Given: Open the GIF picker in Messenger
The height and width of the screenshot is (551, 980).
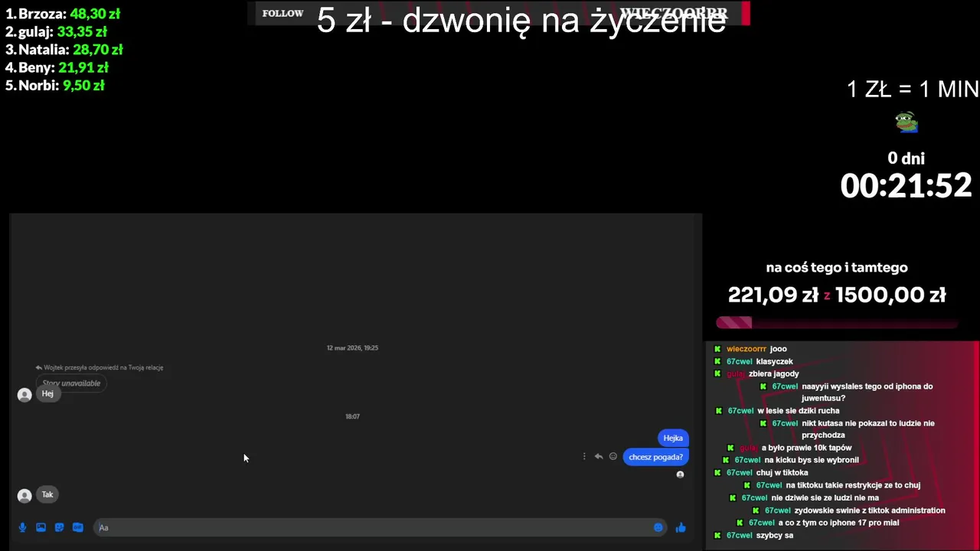Looking at the screenshot, I should [x=77, y=527].
